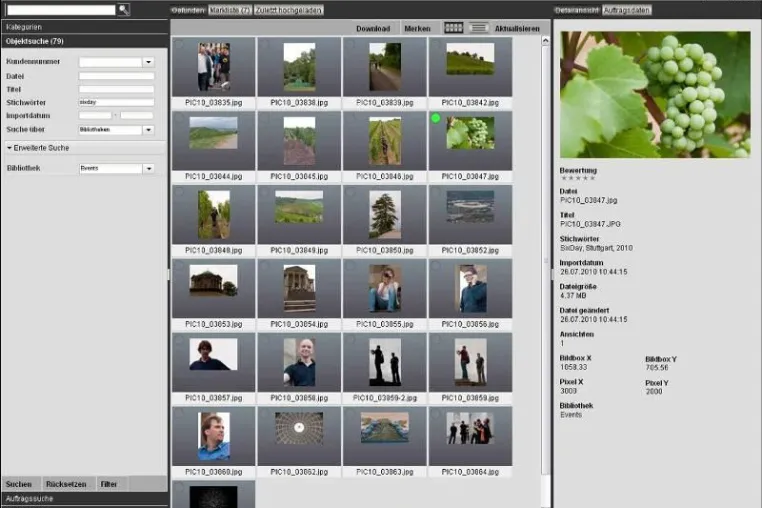762x508 pixels.
Task: Click the Filter button
Action: click(109, 484)
